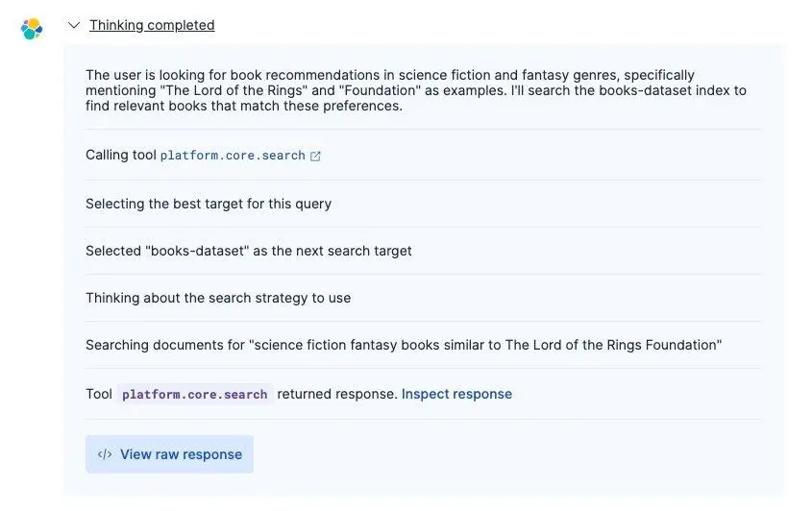Screen dimensions: 812x511
Task: Collapse the Thinking completed chevron
Action: click(74, 26)
